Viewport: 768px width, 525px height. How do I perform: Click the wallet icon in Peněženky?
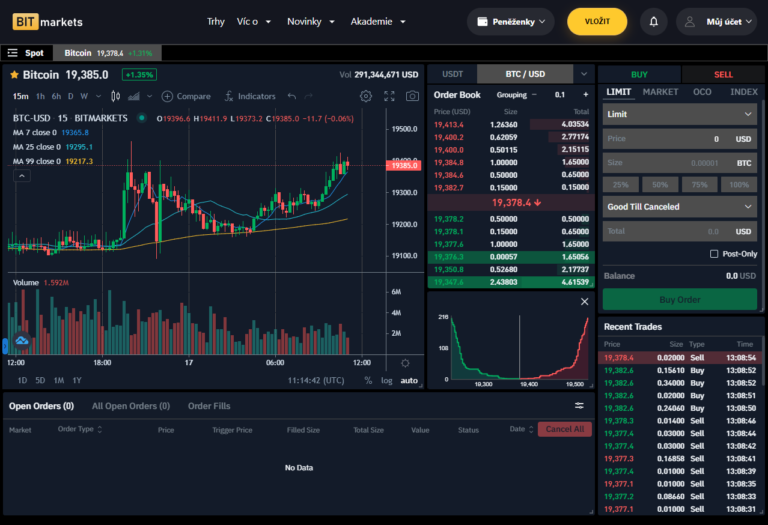tap(482, 22)
